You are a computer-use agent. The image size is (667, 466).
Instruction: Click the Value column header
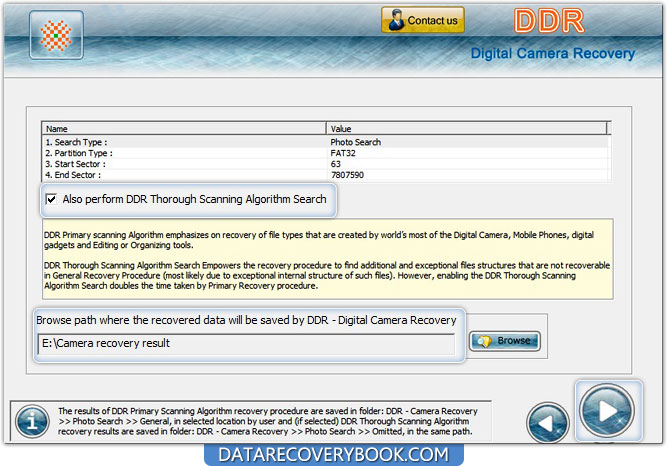[467, 129]
